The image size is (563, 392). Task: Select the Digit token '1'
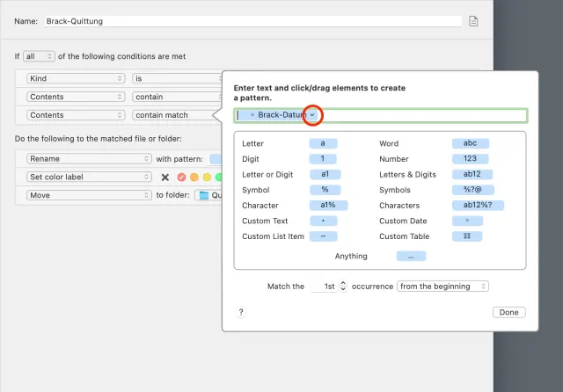323,159
